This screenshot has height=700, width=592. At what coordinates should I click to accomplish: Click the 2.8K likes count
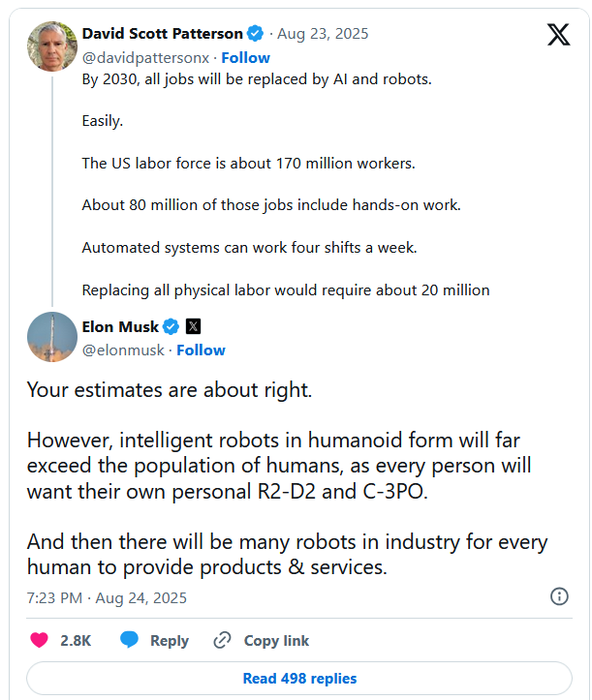coord(75,640)
